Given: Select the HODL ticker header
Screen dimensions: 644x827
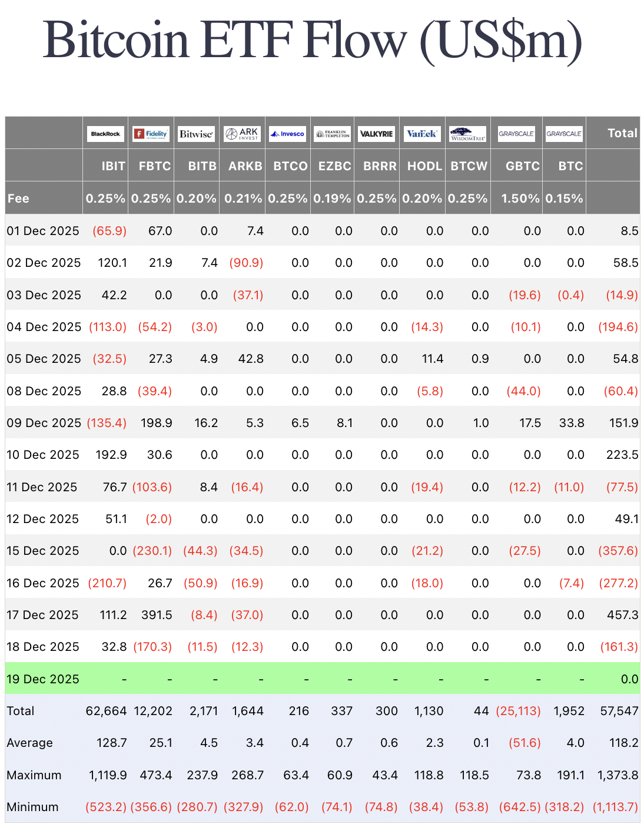Looking at the screenshot, I should click(x=424, y=166).
